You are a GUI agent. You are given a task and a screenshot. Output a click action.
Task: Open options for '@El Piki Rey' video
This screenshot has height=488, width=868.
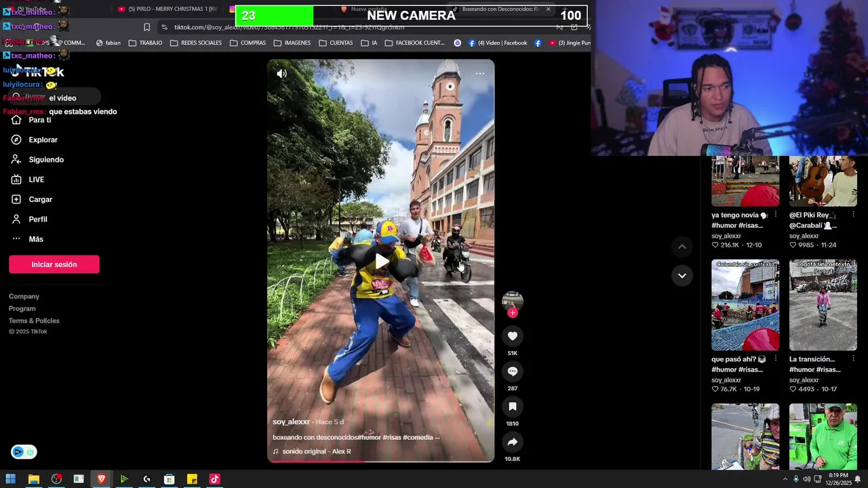tap(853, 215)
